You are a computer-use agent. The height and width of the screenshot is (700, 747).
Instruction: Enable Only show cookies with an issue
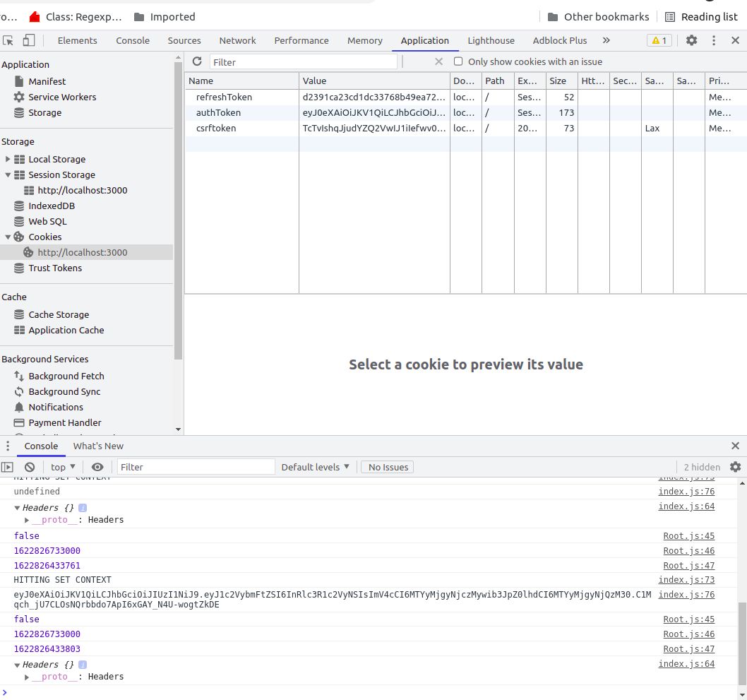tap(458, 61)
